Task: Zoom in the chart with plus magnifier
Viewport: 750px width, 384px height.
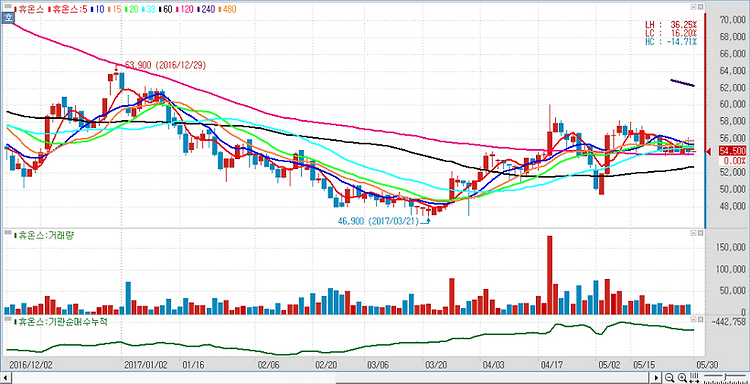Action: tap(682, 378)
